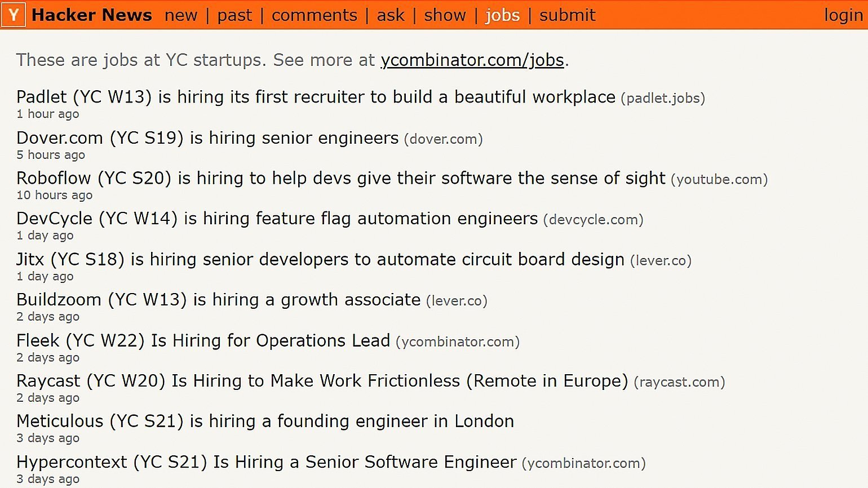Click the jobs nav link

point(502,15)
